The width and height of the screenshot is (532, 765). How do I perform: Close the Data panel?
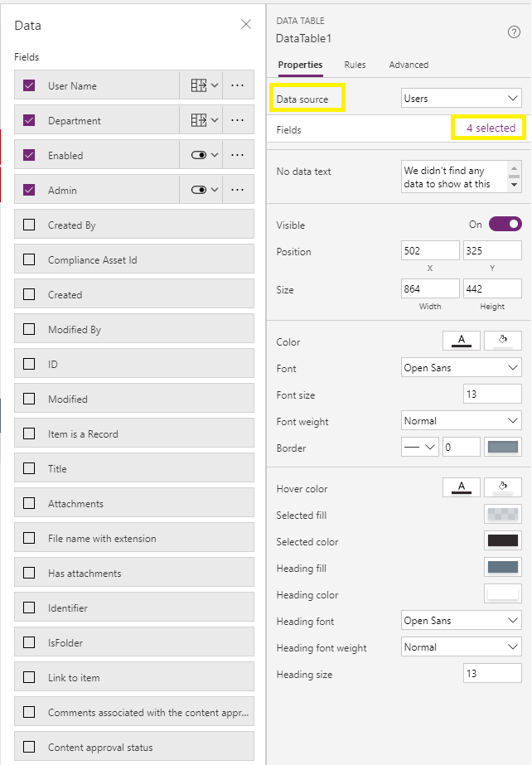click(x=246, y=24)
